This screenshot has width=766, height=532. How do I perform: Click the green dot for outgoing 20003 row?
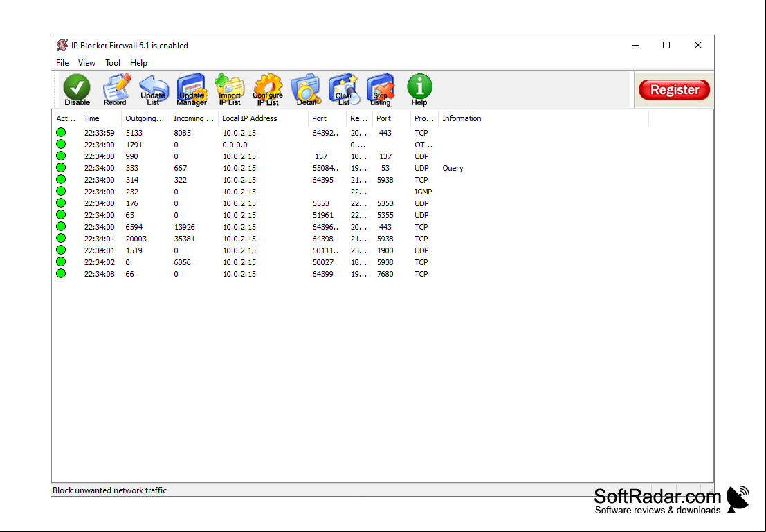pos(61,238)
